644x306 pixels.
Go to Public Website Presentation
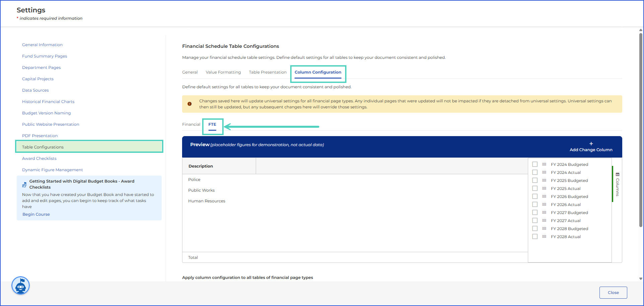[x=51, y=124]
